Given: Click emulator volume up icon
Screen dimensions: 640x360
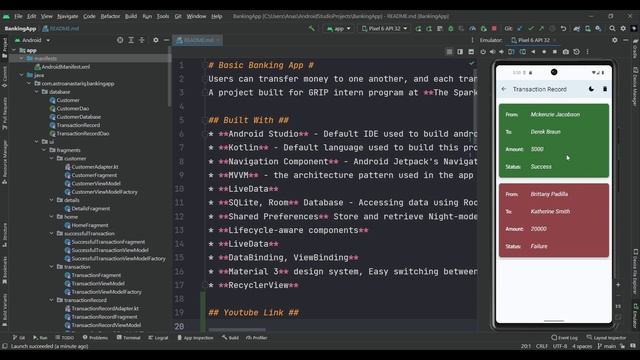Looking at the screenshot, I should pyautogui.click(x=493, y=52).
